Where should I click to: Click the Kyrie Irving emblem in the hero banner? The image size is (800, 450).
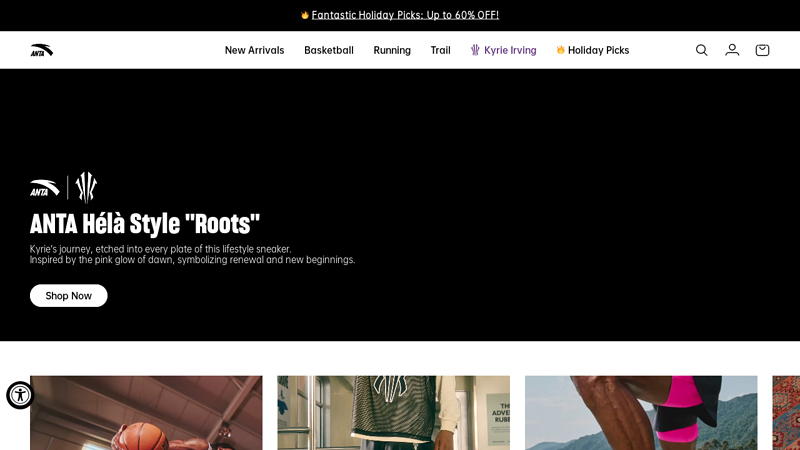(86, 187)
